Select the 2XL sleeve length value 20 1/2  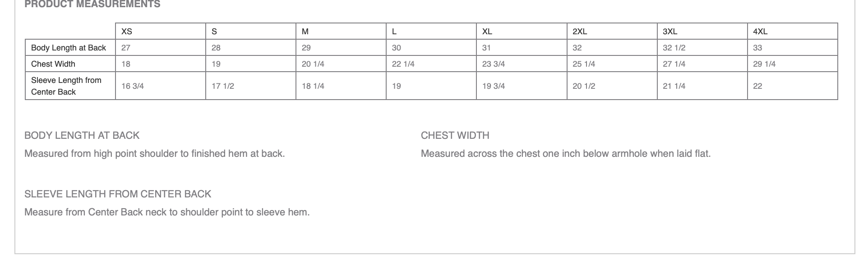tap(584, 86)
